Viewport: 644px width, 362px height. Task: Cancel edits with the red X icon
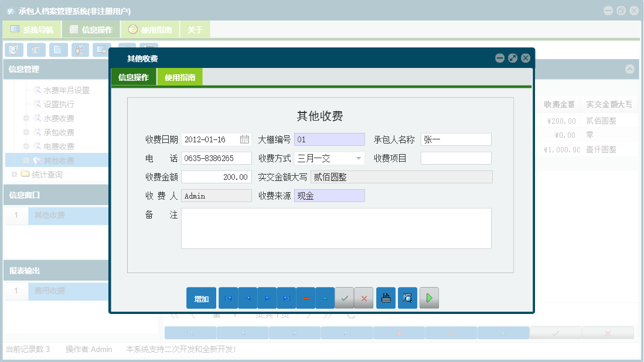pos(363,298)
